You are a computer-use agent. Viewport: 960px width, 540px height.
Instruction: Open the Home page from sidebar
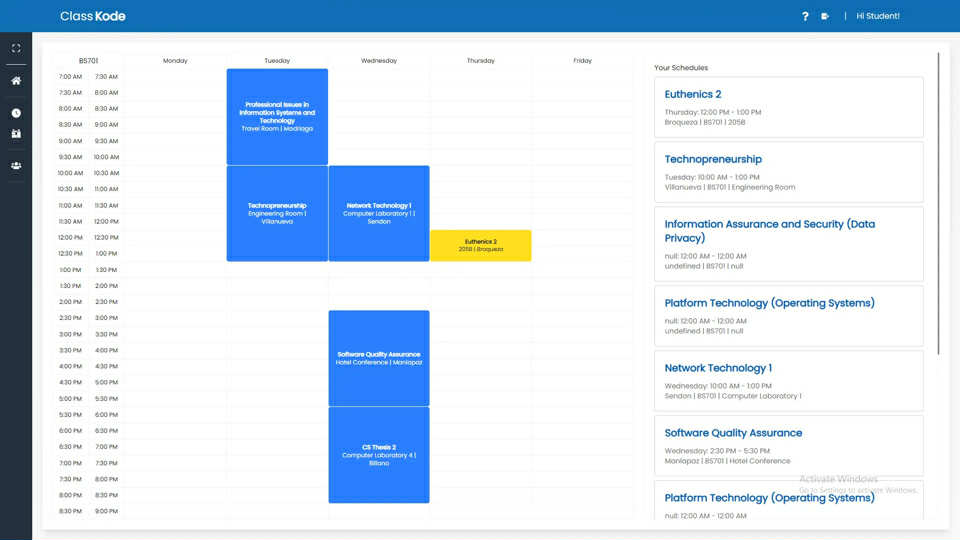pos(16,80)
